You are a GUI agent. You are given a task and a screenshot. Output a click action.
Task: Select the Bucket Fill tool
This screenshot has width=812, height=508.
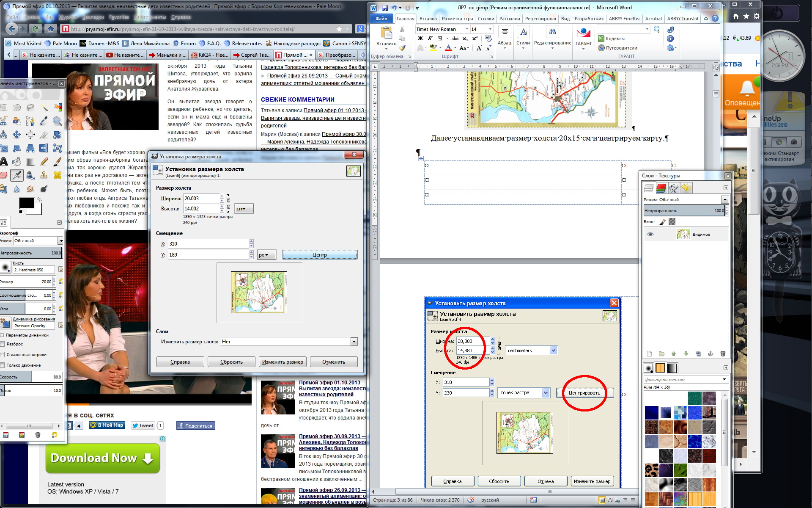click(x=16, y=162)
